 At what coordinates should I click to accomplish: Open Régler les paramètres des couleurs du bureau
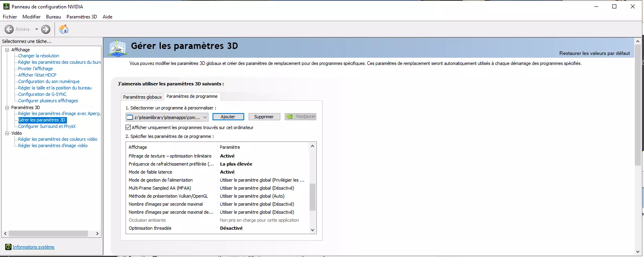tap(59, 62)
